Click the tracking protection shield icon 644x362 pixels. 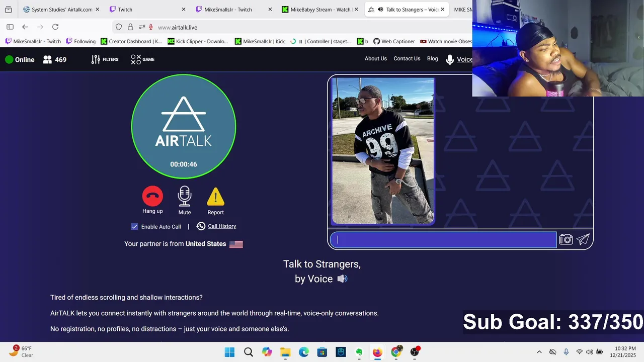[x=119, y=27]
